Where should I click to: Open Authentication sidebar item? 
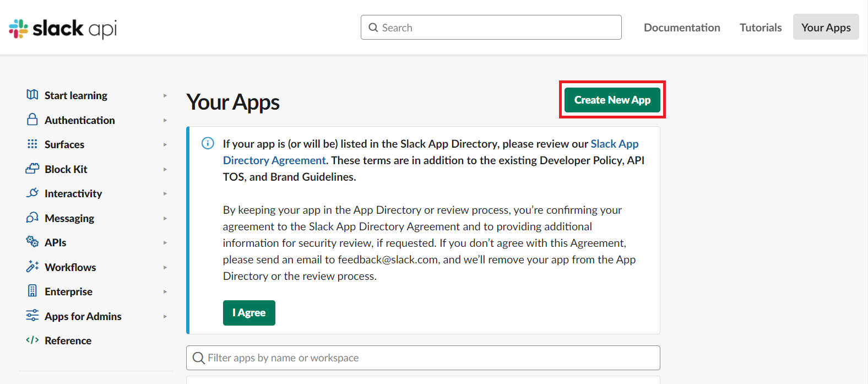pos(80,120)
